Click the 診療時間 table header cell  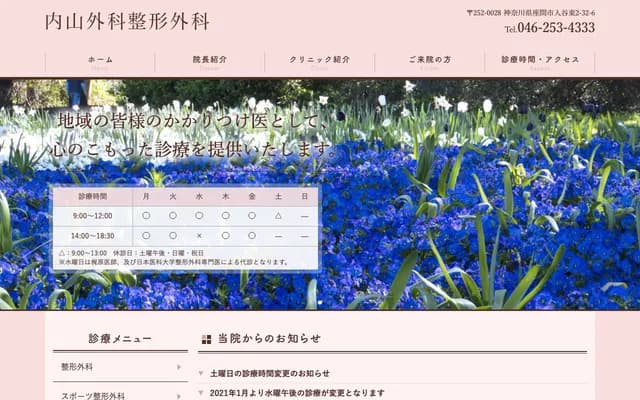point(93,196)
